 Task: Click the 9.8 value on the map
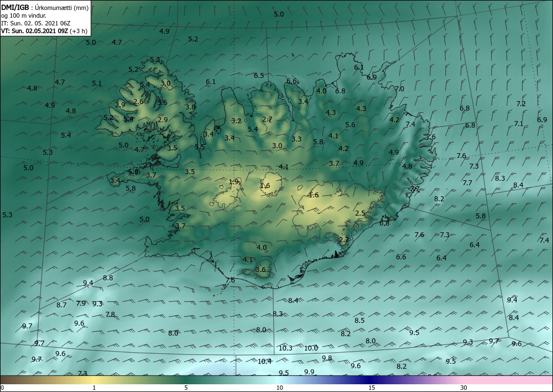pyautogui.click(x=327, y=358)
